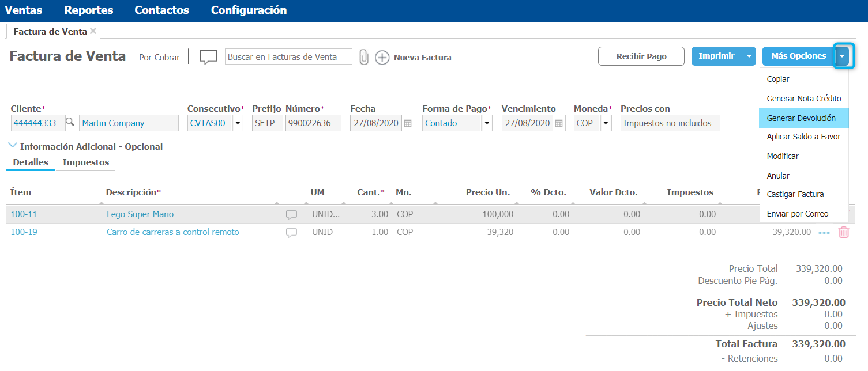Expand the Consecutivo dropdown
The image size is (868, 371).
[238, 123]
